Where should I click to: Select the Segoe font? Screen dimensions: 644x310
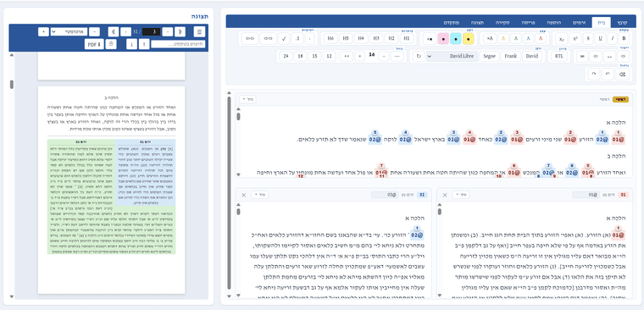489,56
